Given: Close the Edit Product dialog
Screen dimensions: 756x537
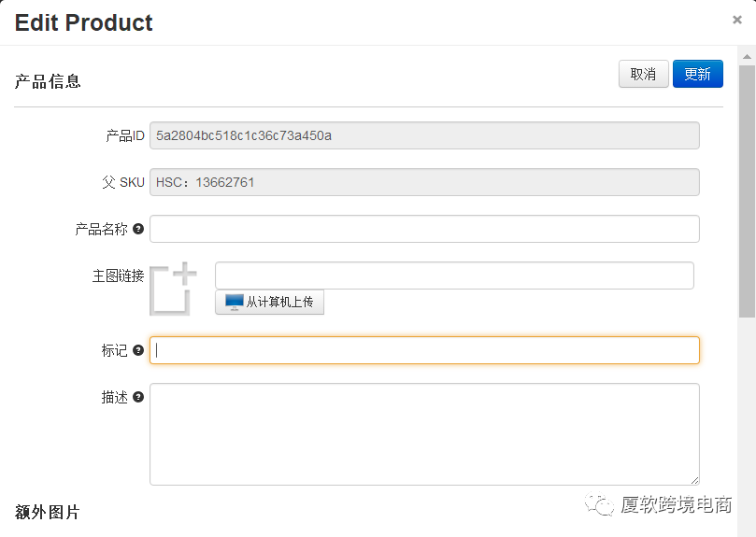Looking at the screenshot, I should (x=737, y=20).
